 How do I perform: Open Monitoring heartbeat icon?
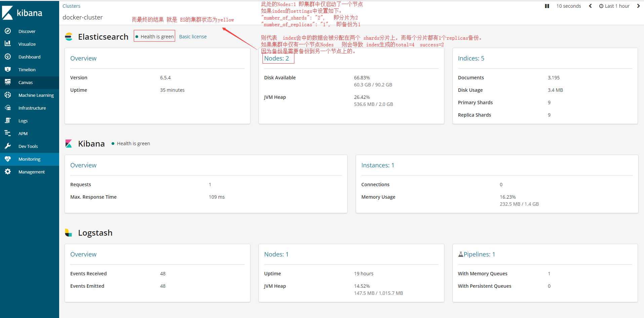click(8, 159)
